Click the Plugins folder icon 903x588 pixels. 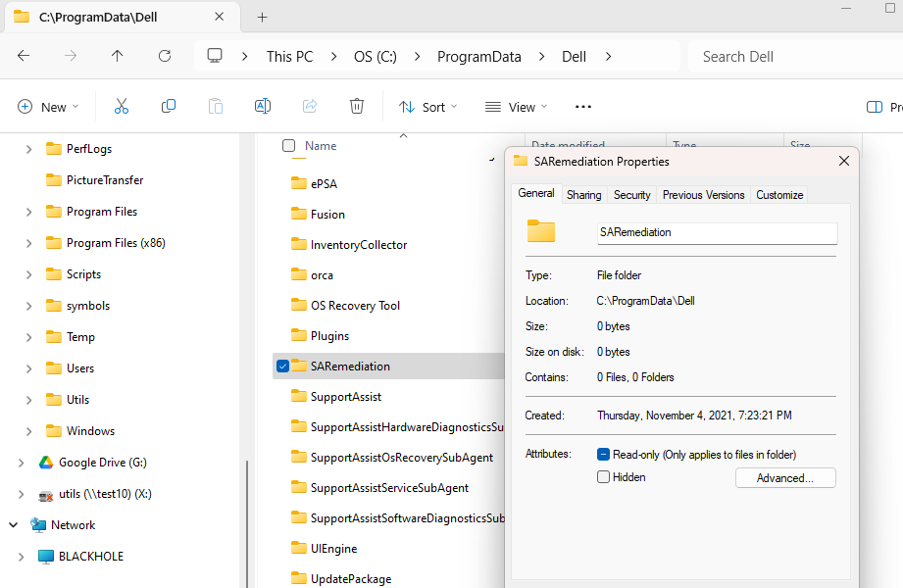pos(299,335)
